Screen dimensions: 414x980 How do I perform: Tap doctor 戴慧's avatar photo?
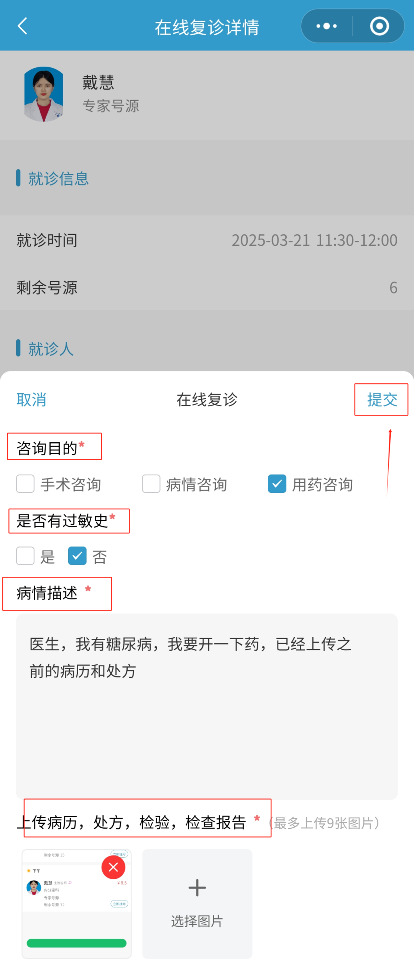click(44, 94)
